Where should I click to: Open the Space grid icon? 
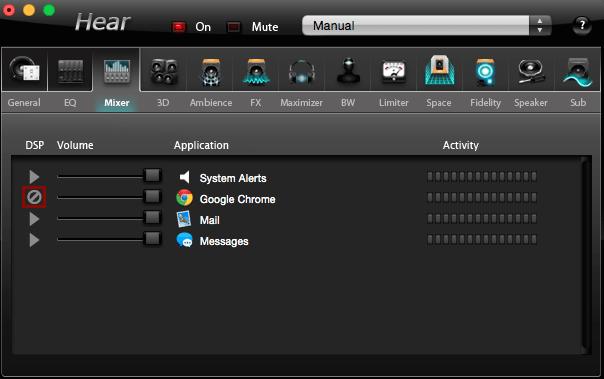pyautogui.click(x=439, y=70)
